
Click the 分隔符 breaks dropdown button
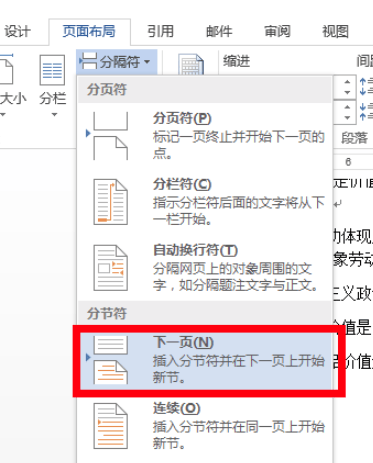116,62
